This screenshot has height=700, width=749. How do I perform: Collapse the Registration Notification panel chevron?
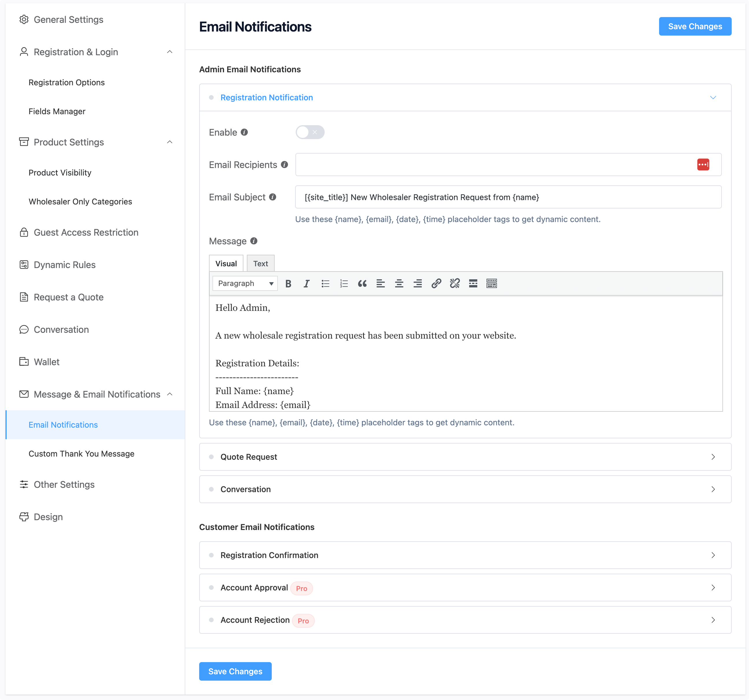713,97
